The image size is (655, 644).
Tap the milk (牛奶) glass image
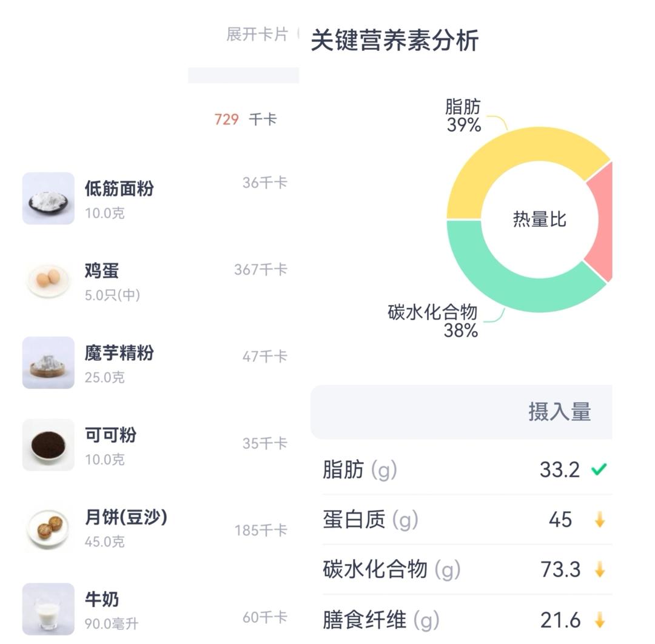(x=49, y=609)
